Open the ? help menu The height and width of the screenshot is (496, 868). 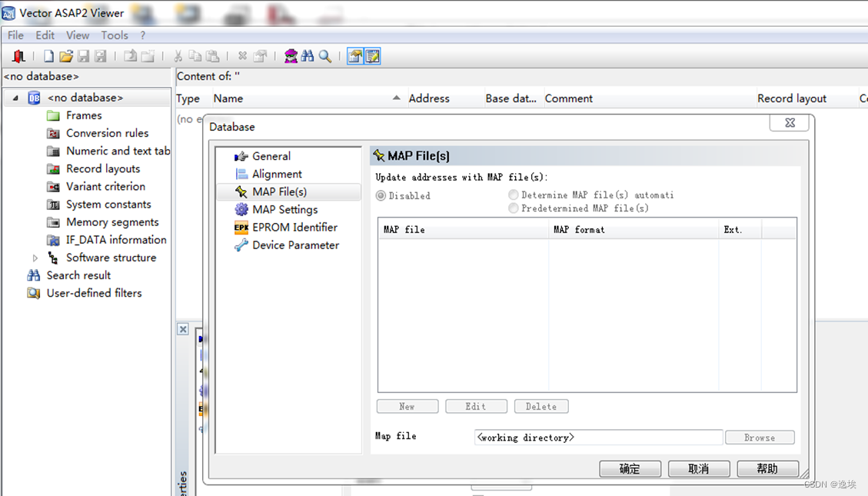pyautogui.click(x=143, y=35)
